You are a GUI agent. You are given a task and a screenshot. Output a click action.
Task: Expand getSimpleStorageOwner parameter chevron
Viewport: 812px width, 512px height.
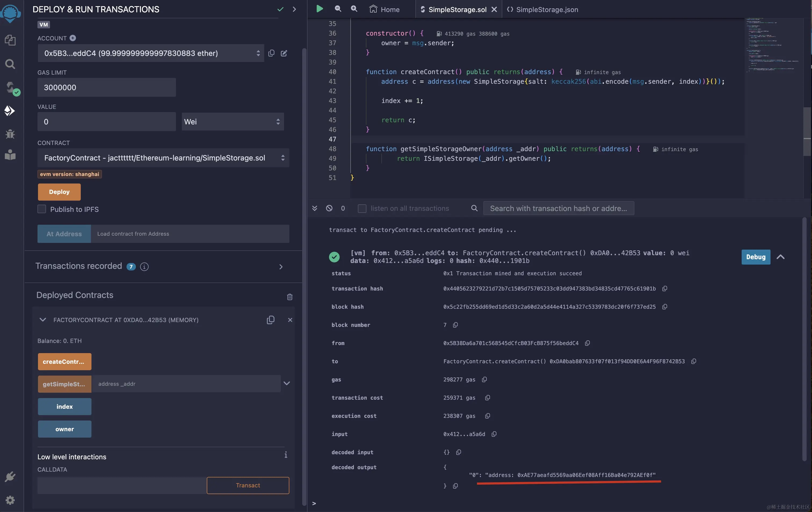click(x=286, y=384)
